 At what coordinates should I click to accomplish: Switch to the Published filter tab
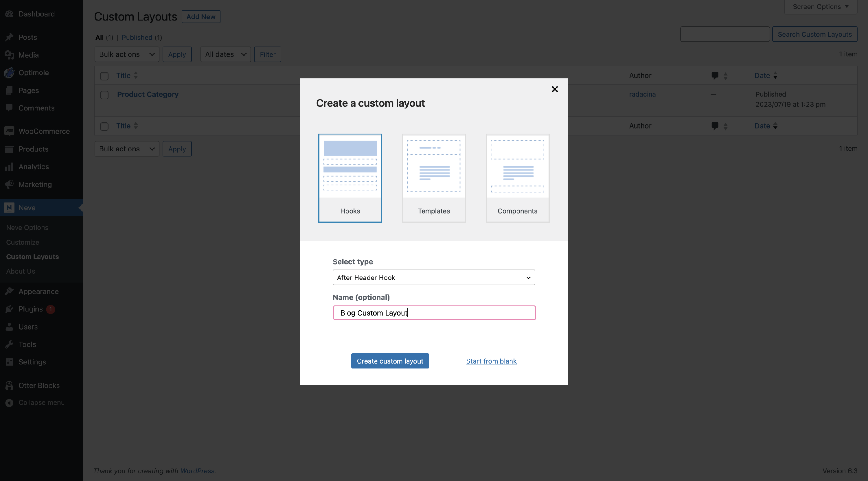pyautogui.click(x=137, y=37)
